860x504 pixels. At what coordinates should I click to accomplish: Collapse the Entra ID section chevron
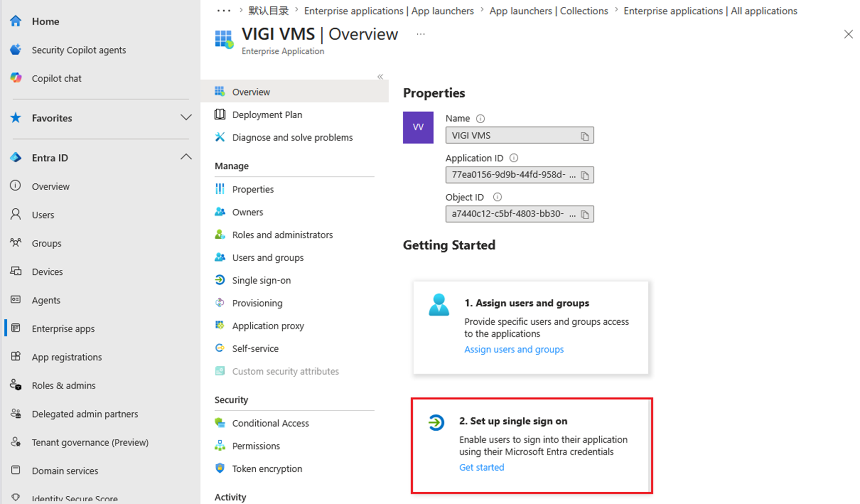[x=186, y=157]
